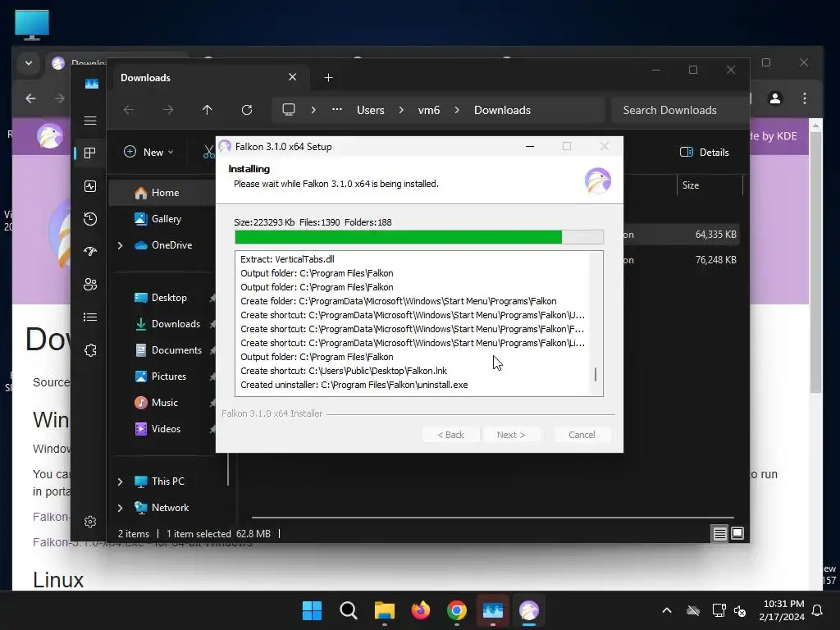Viewport: 840px width, 630px height.
Task: Select the 76,248 KB file row
Action: click(682, 260)
